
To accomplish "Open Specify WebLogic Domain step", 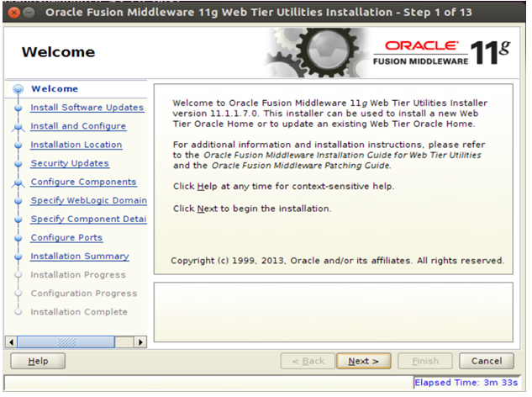I will coord(89,200).
